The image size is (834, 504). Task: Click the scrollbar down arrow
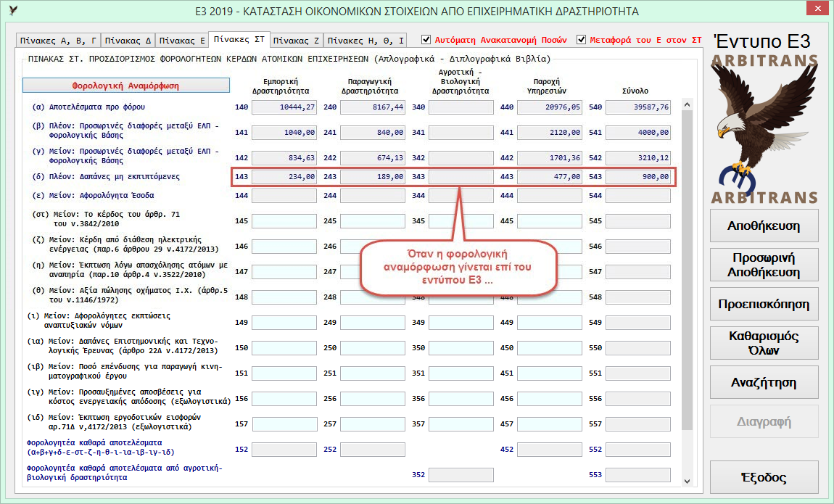coord(688,481)
